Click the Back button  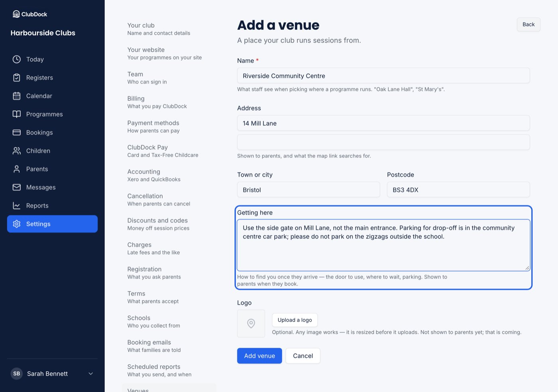[529, 24]
